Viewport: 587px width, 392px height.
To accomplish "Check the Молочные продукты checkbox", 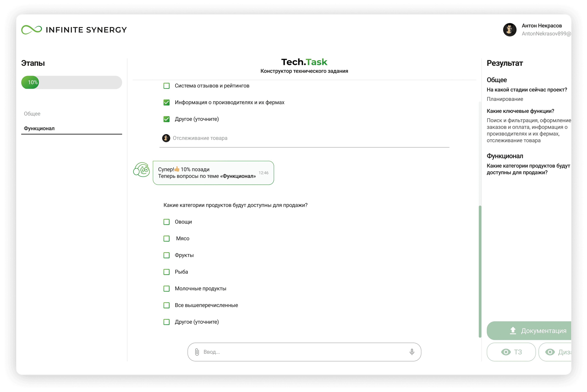I will coord(166,288).
